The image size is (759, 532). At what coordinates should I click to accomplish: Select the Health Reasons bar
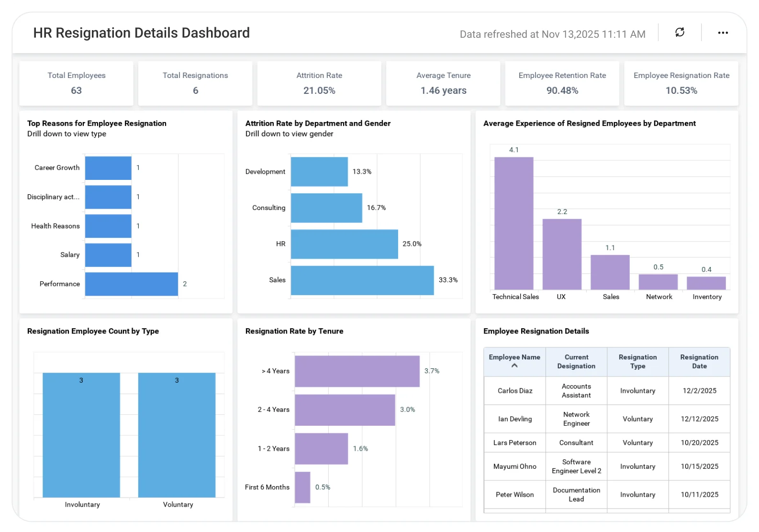[108, 226]
